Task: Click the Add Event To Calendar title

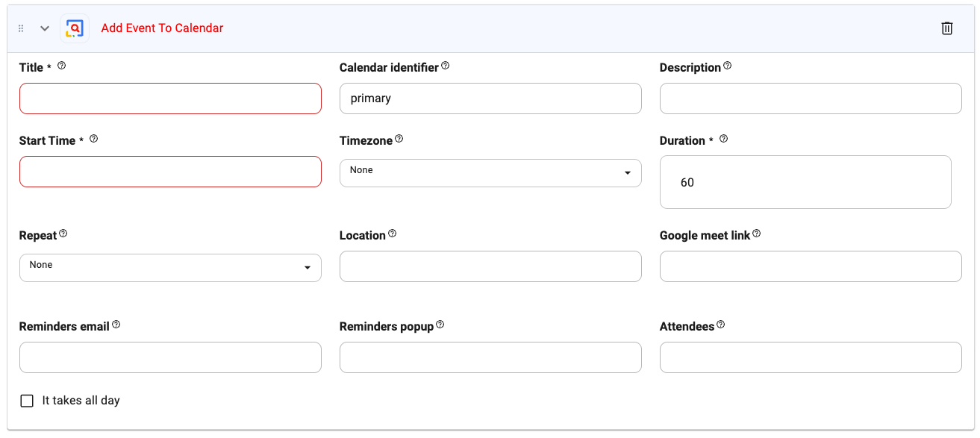Action: point(162,28)
